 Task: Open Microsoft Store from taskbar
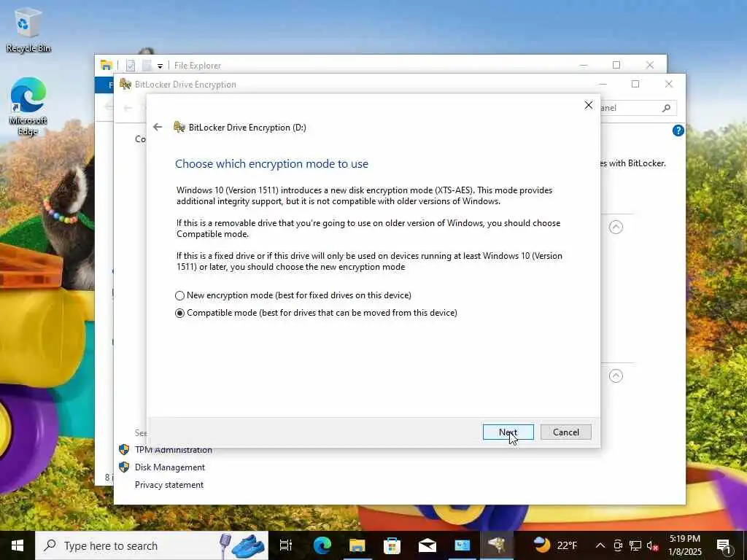coord(392,545)
